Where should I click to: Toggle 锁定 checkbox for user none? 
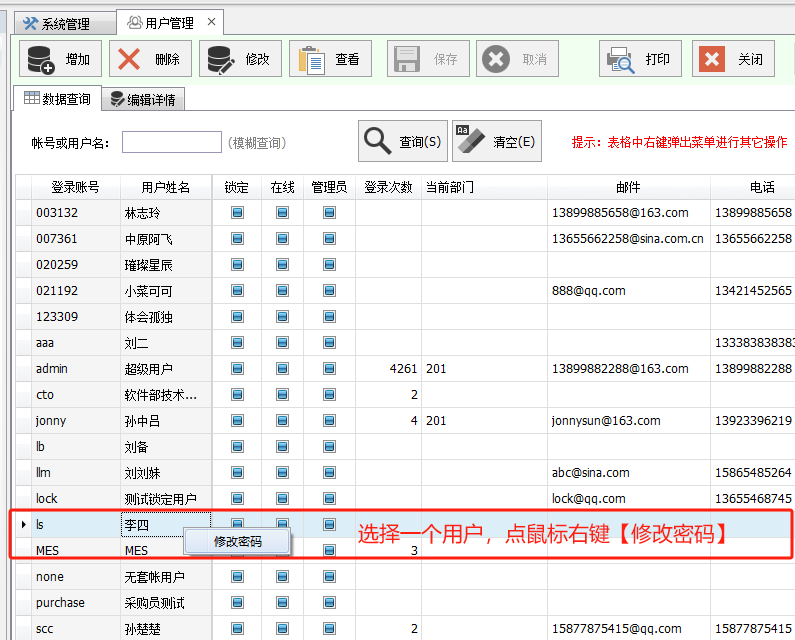click(237, 577)
